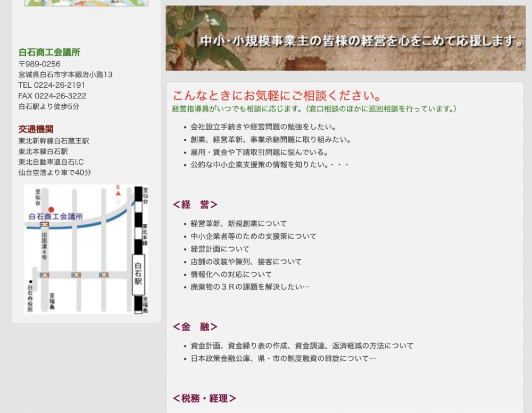Click the 白石商工会議所 heading in sidebar
Viewport: 532px width, 413px height.
tap(49, 52)
